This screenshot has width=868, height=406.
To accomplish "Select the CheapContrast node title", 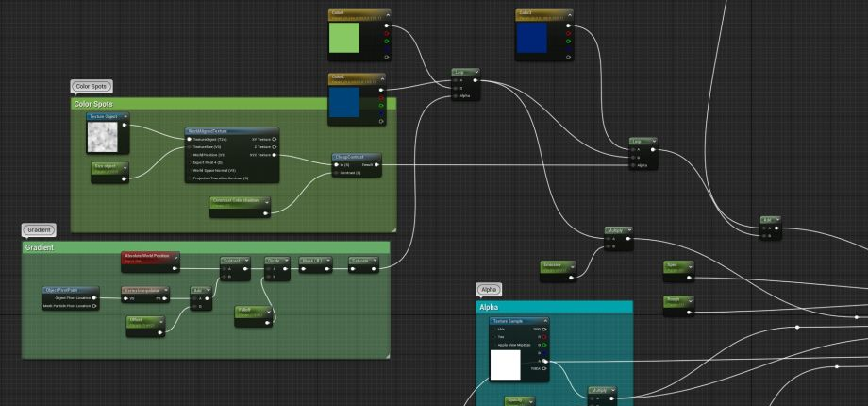I will click(348, 157).
